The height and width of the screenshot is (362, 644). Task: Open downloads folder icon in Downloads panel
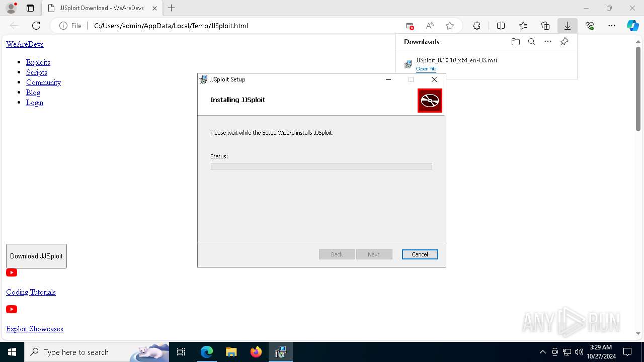515,42
